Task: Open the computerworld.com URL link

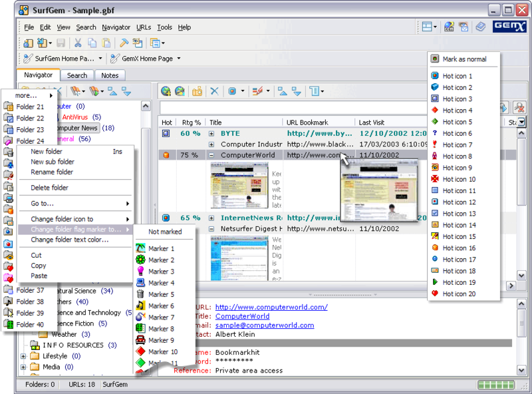Action: (271, 307)
